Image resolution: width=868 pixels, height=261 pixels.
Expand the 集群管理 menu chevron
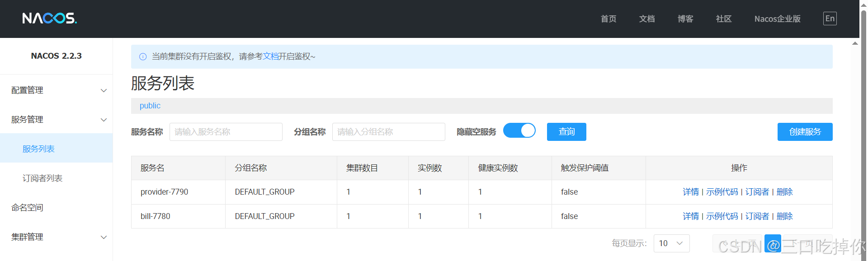104,237
